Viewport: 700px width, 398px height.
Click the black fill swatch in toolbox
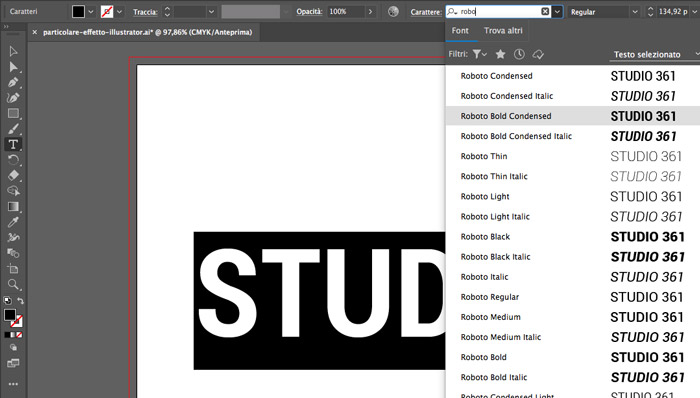coord(9,315)
